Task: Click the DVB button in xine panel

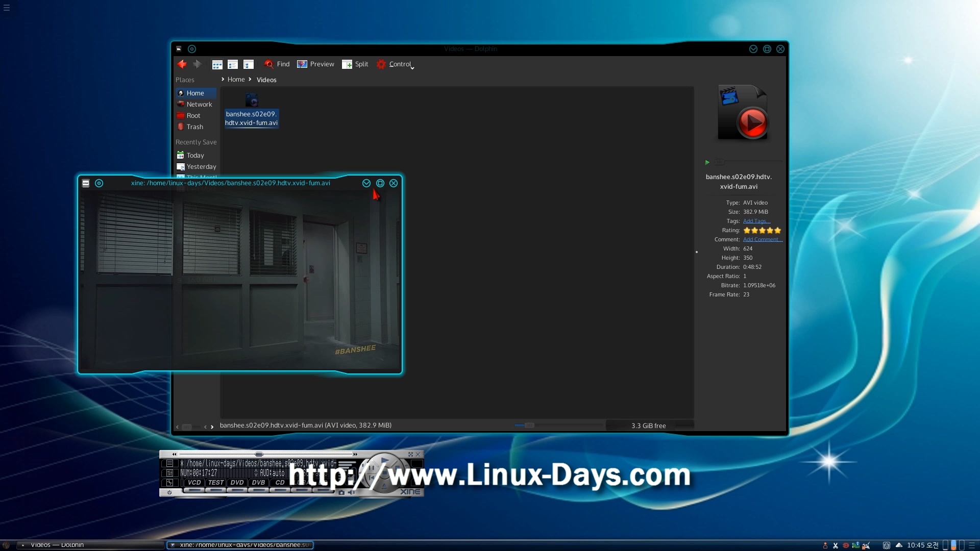Action: [258, 483]
